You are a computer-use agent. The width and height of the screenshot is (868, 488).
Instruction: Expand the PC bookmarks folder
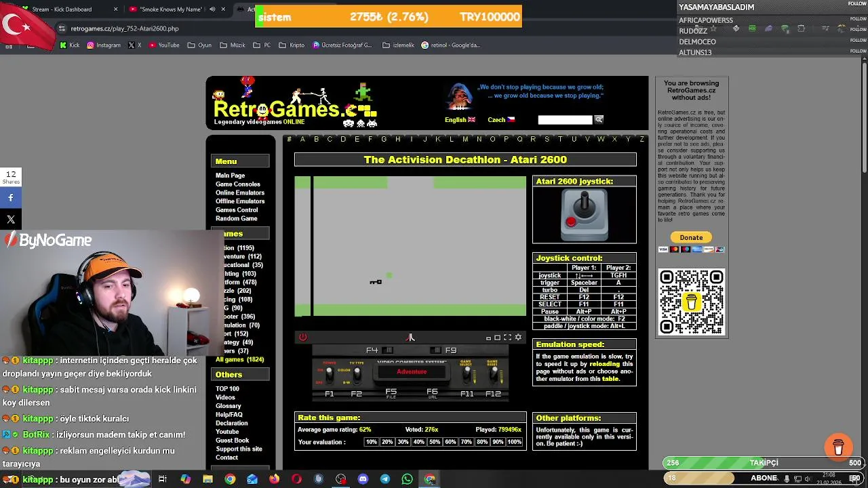point(262,45)
